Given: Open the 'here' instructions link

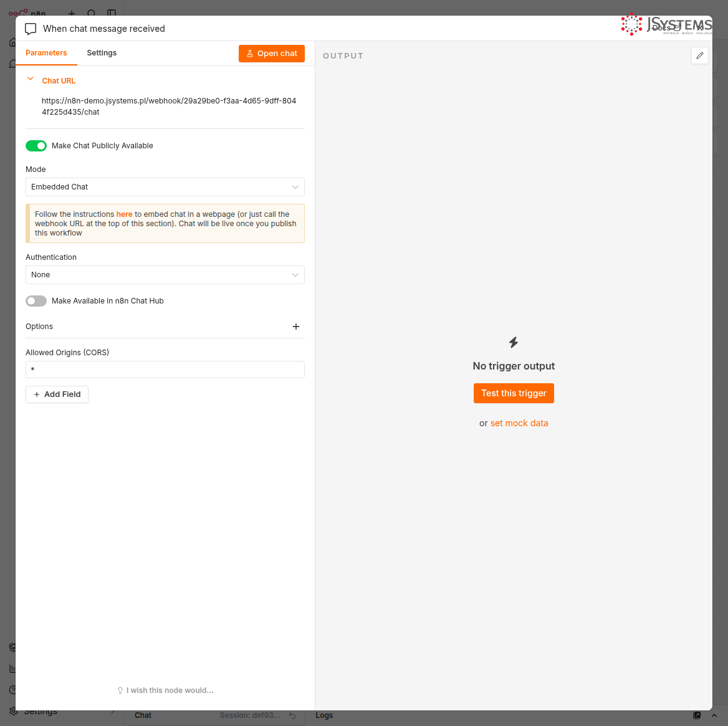Looking at the screenshot, I should click(125, 214).
